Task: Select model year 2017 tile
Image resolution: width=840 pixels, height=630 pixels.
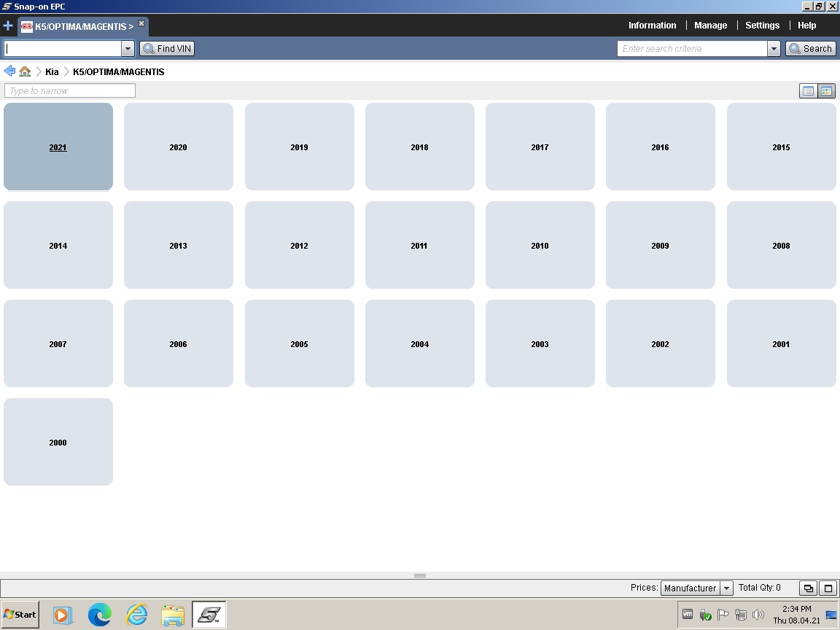Action: tap(540, 147)
